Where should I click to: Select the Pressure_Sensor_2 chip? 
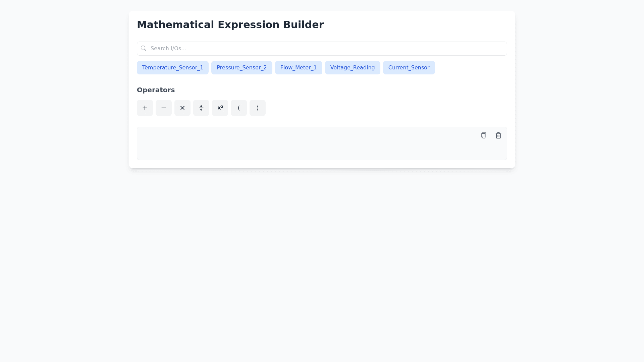pos(241,68)
